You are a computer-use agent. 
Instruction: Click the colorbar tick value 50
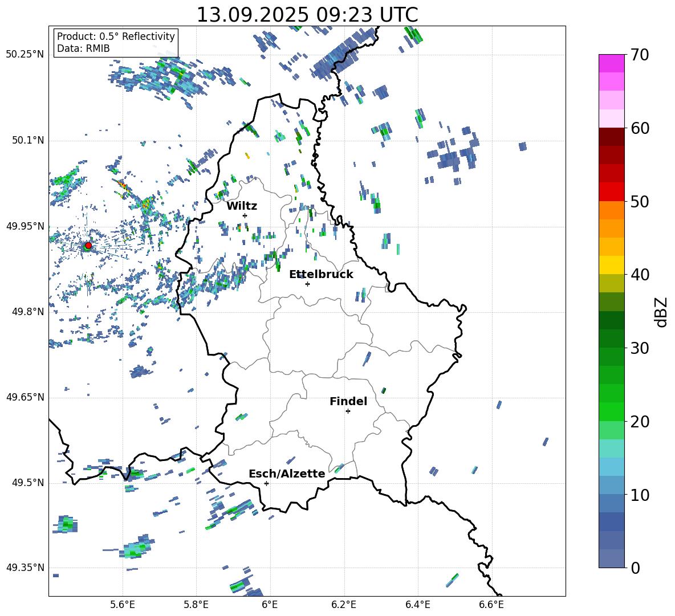tap(640, 202)
